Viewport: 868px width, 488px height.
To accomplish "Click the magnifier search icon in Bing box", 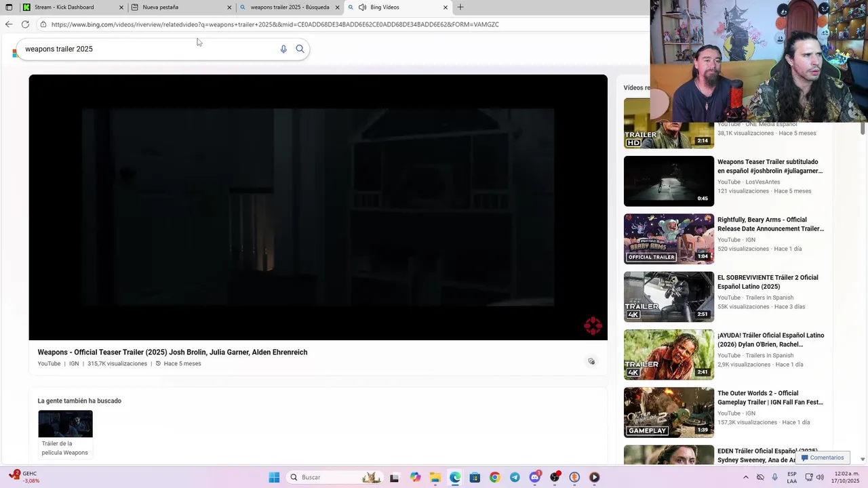I will [300, 49].
